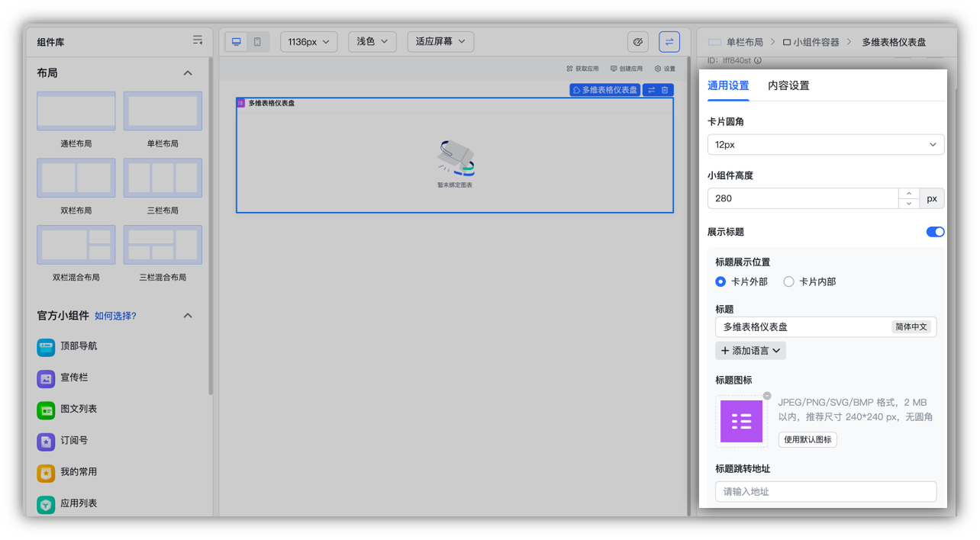Click the 图文列表 widget icon
The height and width of the screenshot is (540, 980).
[46, 410]
